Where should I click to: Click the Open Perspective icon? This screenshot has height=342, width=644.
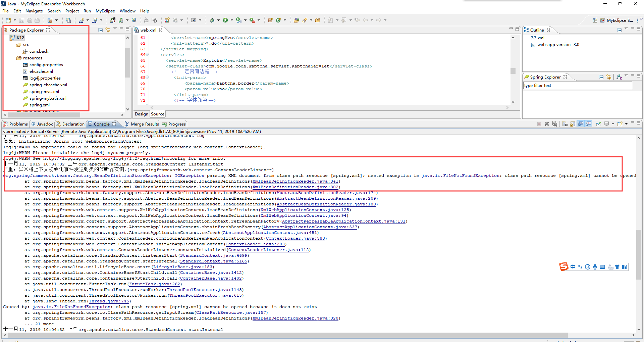coord(595,20)
